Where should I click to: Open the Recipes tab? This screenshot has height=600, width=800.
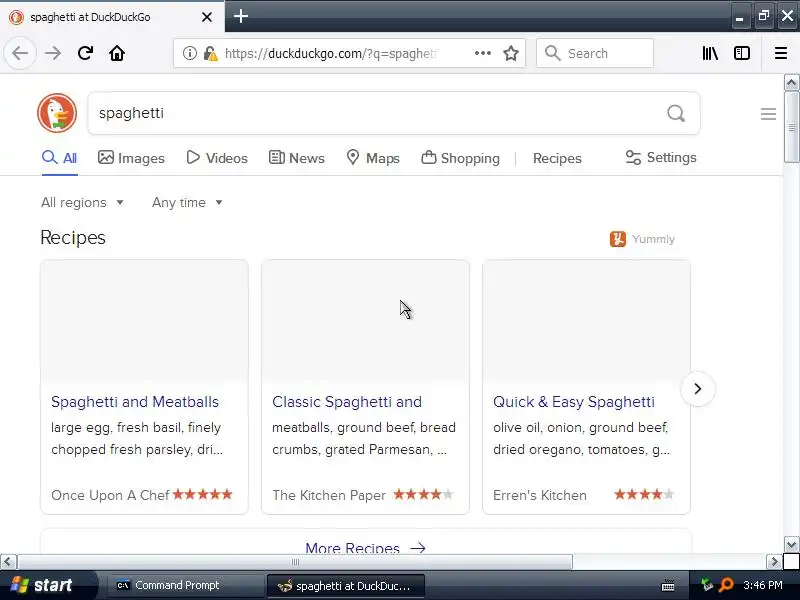(x=557, y=158)
